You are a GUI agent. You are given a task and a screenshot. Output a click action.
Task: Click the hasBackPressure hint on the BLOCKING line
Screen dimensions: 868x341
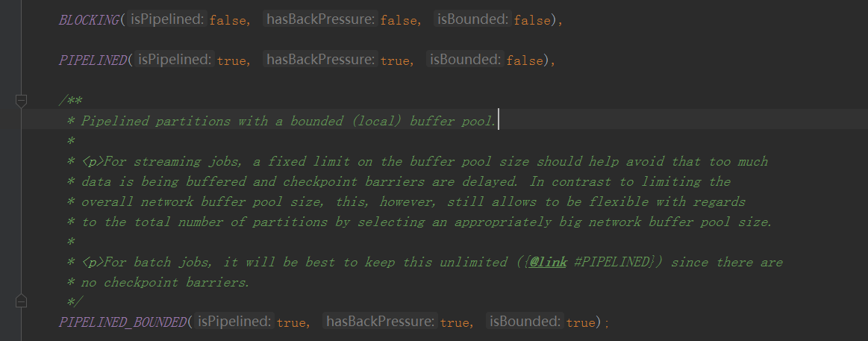[x=320, y=20]
